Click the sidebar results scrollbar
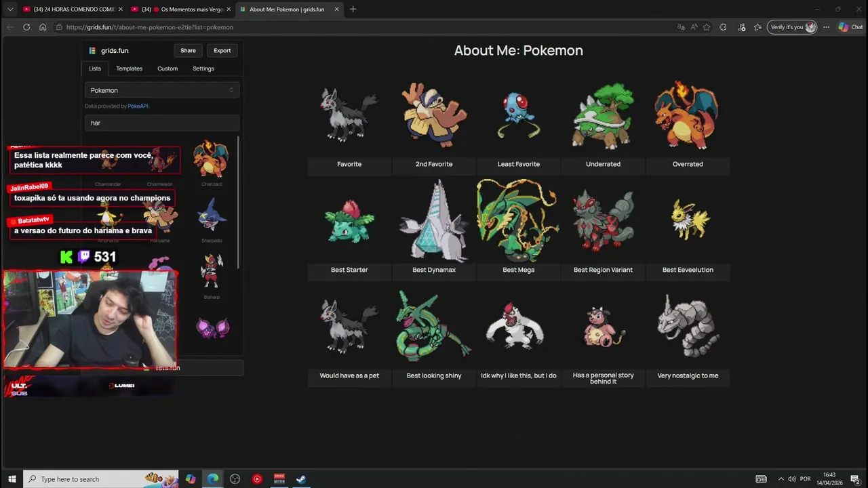868x488 pixels. point(238,202)
